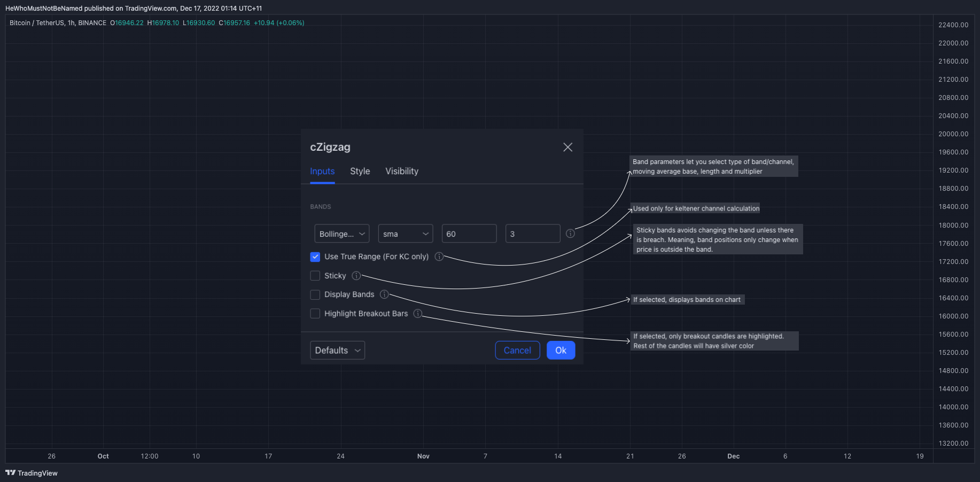Click the close value C16957.16
The height and width of the screenshot is (482, 980).
pos(234,23)
